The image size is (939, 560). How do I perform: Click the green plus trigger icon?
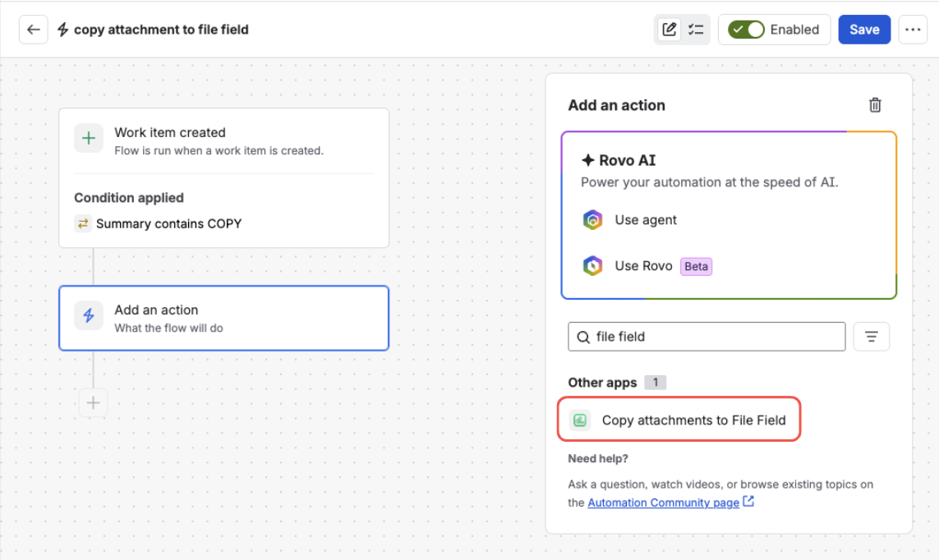pyautogui.click(x=89, y=138)
